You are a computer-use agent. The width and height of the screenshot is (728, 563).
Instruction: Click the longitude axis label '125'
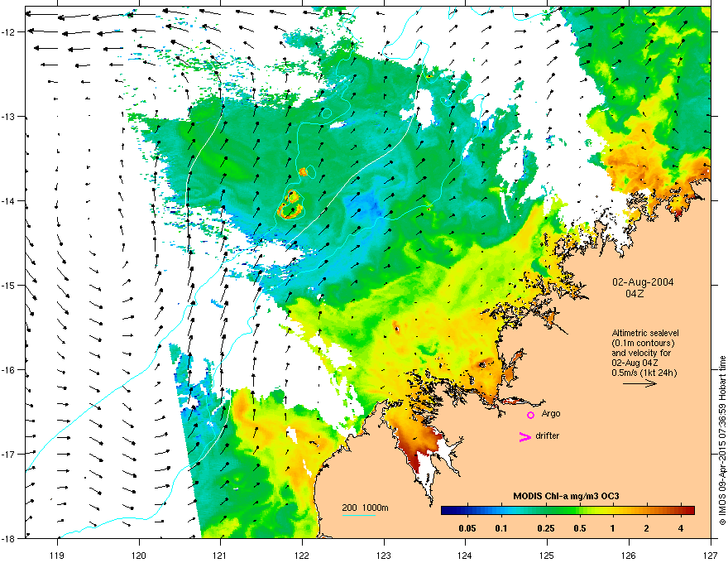548,555
